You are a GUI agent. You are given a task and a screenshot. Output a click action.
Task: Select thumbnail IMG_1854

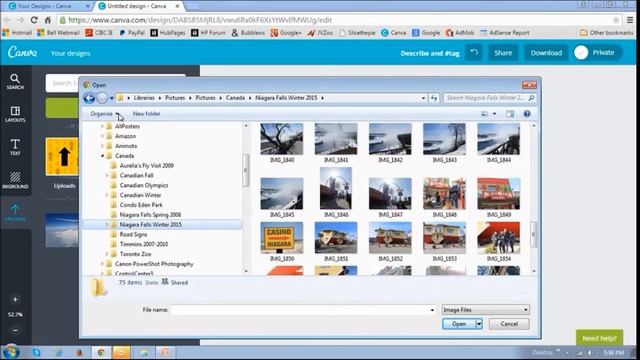[498, 242]
